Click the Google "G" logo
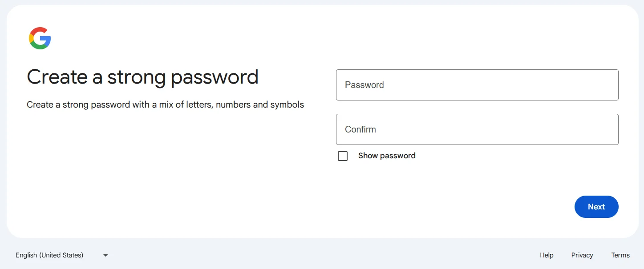This screenshot has width=644, height=269. (40, 38)
